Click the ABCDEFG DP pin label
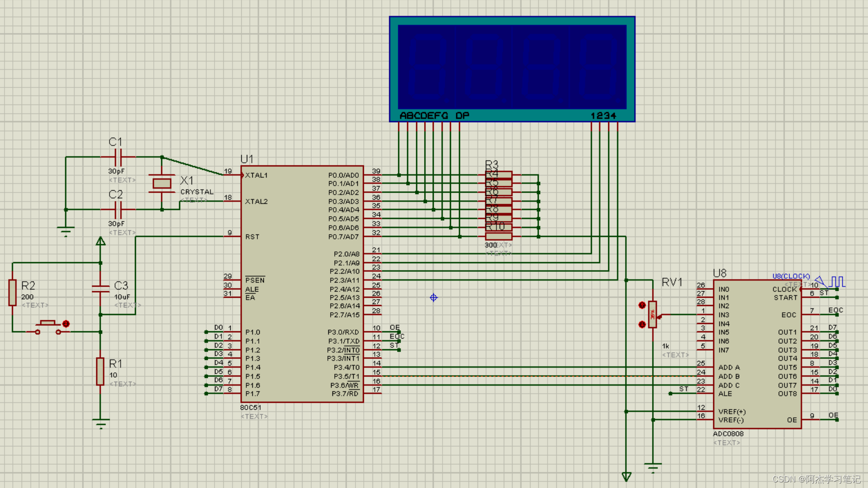Screen dimensions: 868x488 coord(434,116)
